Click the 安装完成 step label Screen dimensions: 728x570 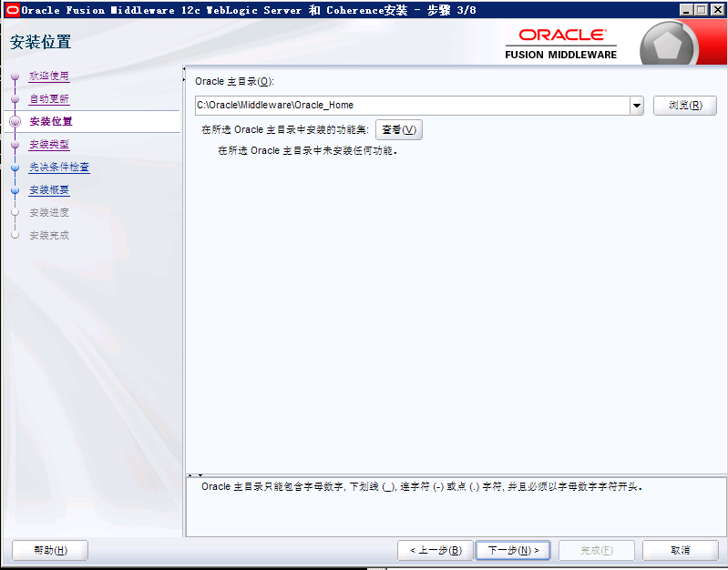coord(49,235)
